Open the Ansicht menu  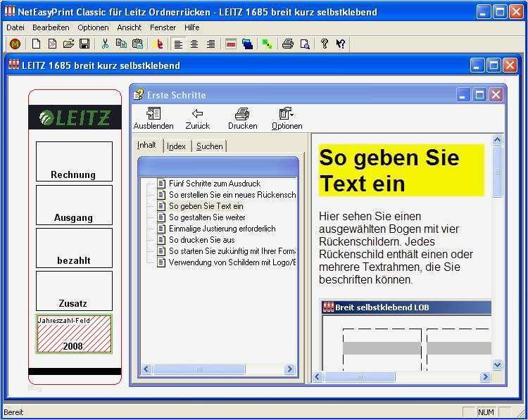point(130,27)
